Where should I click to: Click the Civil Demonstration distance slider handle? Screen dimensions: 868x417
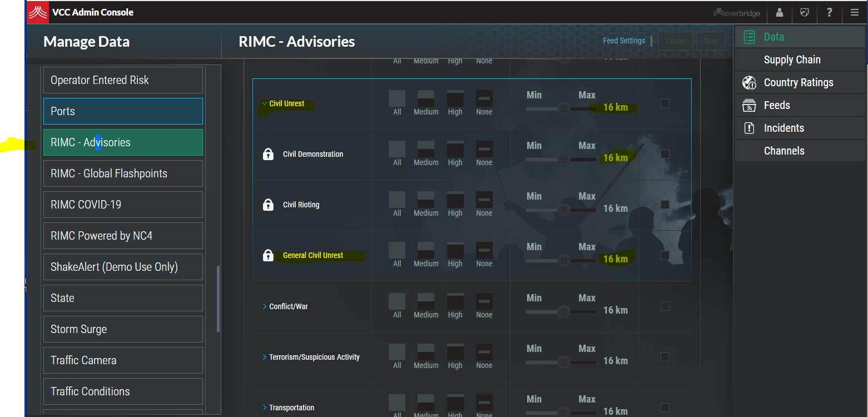coord(563,159)
